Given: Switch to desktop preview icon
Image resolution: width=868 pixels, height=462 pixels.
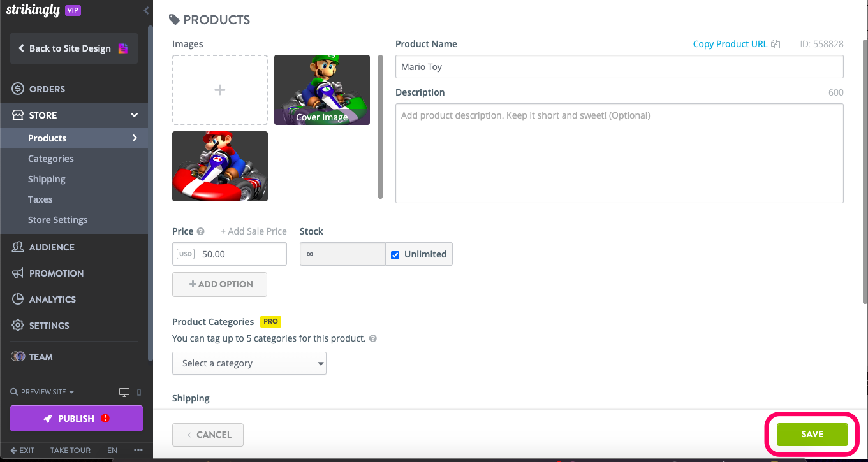Looking at the screenshot, I should (124, 392).
